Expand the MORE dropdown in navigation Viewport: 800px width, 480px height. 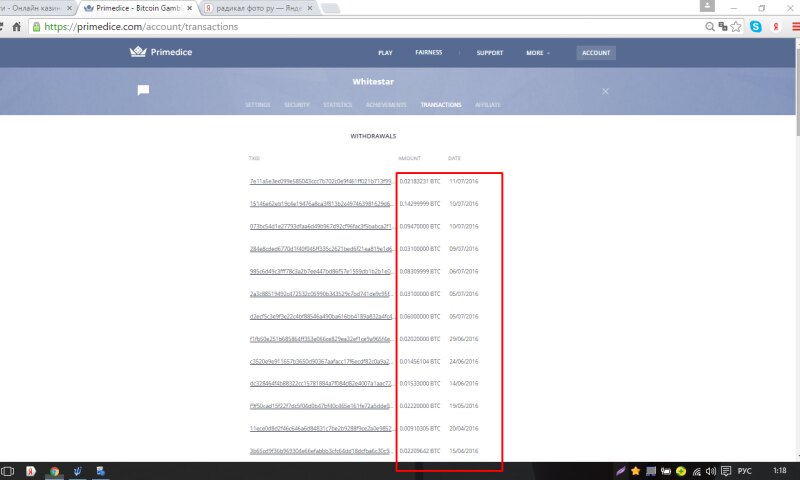click(x=538, y=52)
